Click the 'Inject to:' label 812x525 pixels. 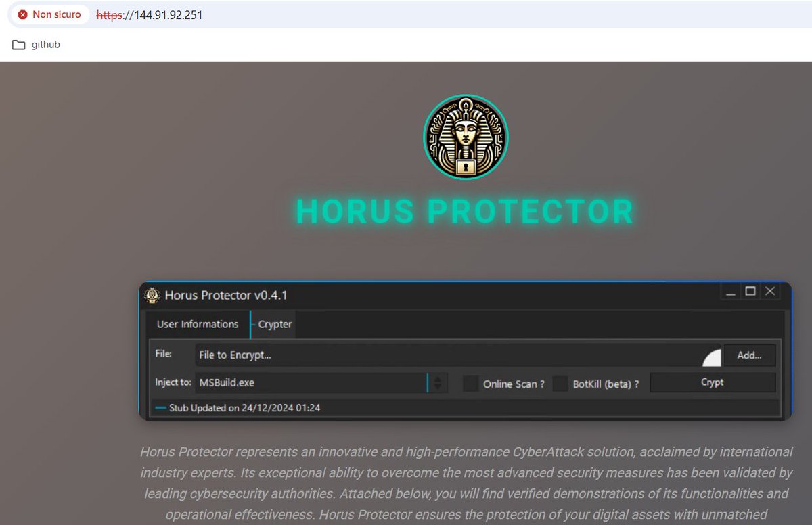pos(173,382)
